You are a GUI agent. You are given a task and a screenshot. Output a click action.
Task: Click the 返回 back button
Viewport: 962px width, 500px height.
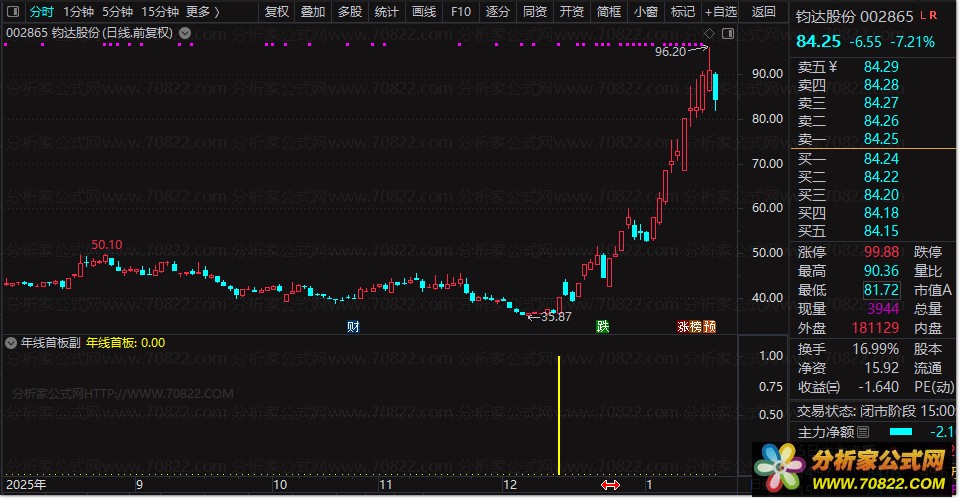[764, 12]
